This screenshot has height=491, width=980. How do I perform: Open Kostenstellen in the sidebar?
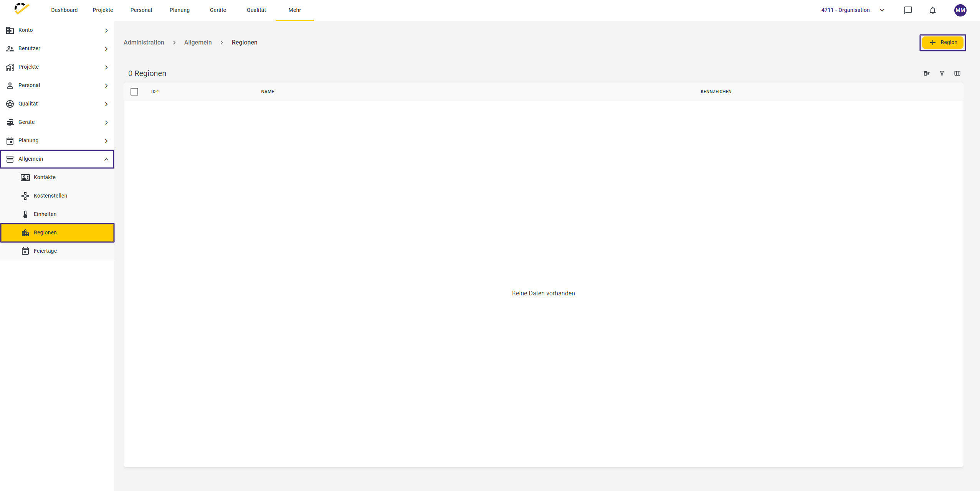(x=57, y=196)
